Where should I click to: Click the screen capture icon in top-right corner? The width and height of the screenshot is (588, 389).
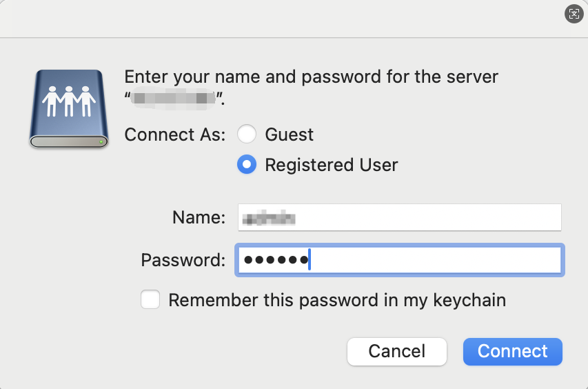point(574,14)
